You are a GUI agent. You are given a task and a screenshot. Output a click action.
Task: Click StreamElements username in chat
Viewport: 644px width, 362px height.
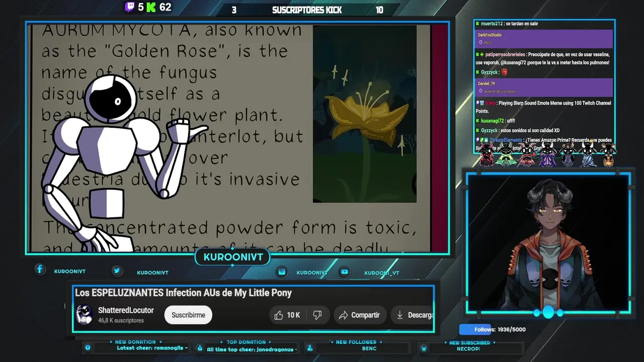[x=506, y=140]
